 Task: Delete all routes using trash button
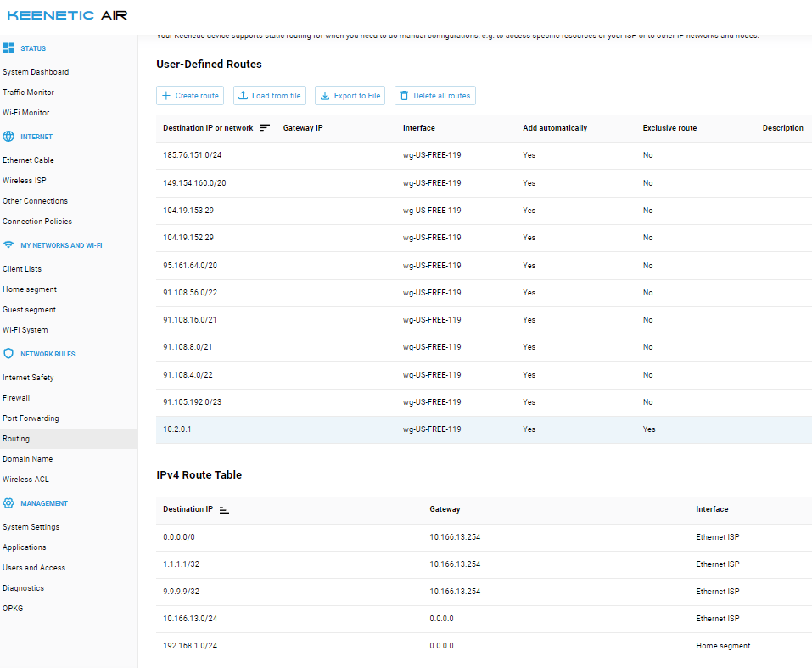pos(434,96)
